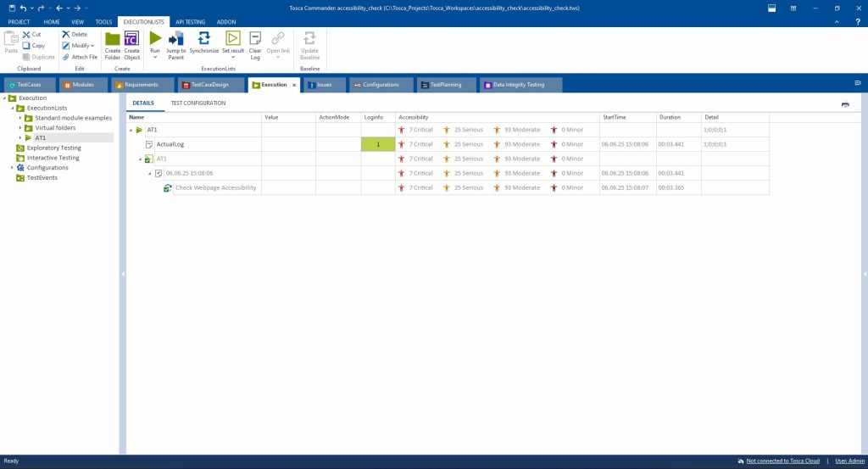The height and width of the screenshot is (469, 868).
Task: Expand the AT1 node in tree
Action: coord(20,137)
